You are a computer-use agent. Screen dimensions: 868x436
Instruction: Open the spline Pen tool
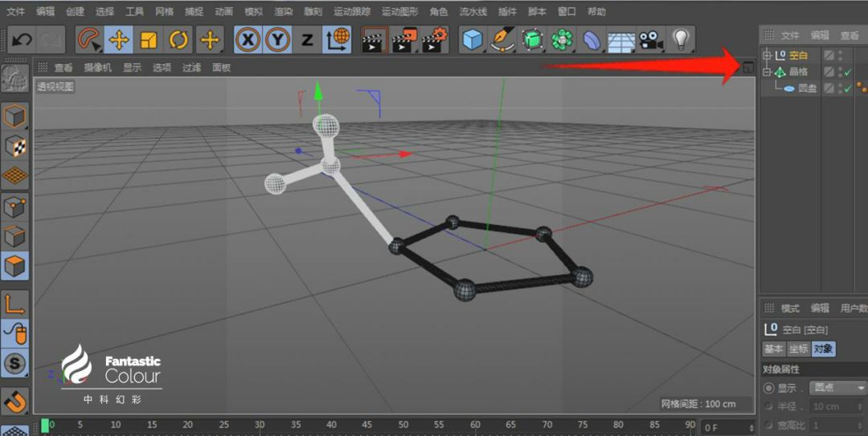(502, 40)
